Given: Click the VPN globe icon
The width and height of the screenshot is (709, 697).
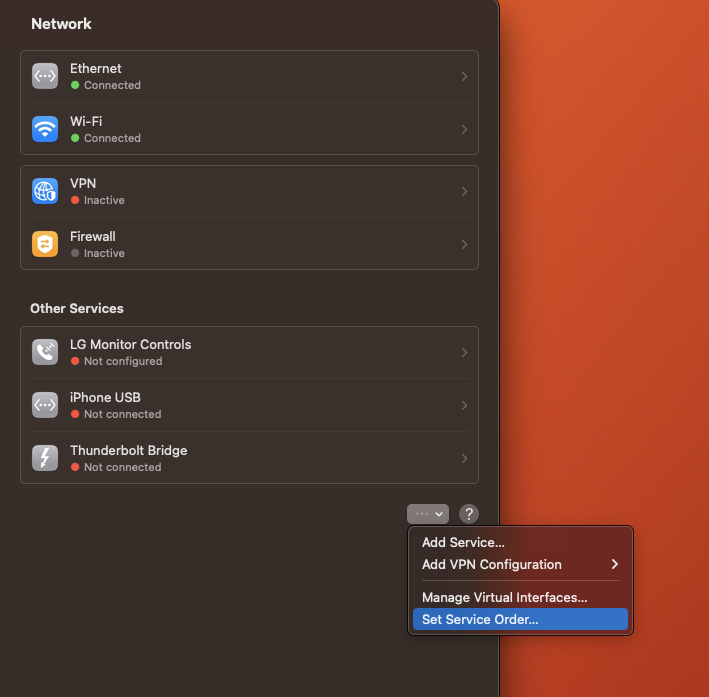Looking at the screenshot, I should pyautogui.click(x=45, y=191).
